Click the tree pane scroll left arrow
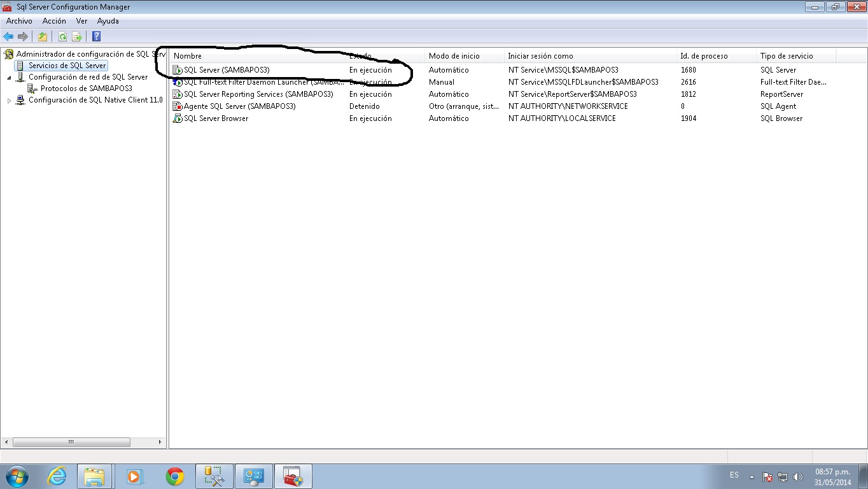Image resolution: width=868 pixels, height=489 pixels. pyautogui.click(x=7, y=442)
